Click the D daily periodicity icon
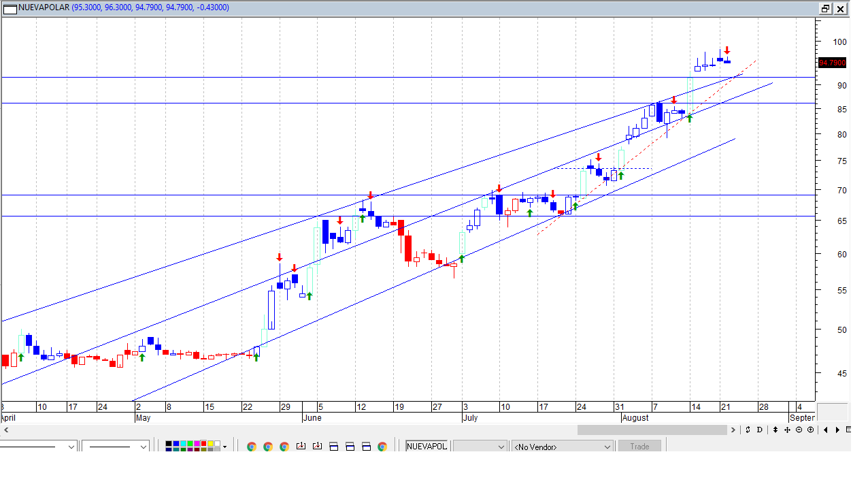The image size is (868, 482). [x=759, y=430]
